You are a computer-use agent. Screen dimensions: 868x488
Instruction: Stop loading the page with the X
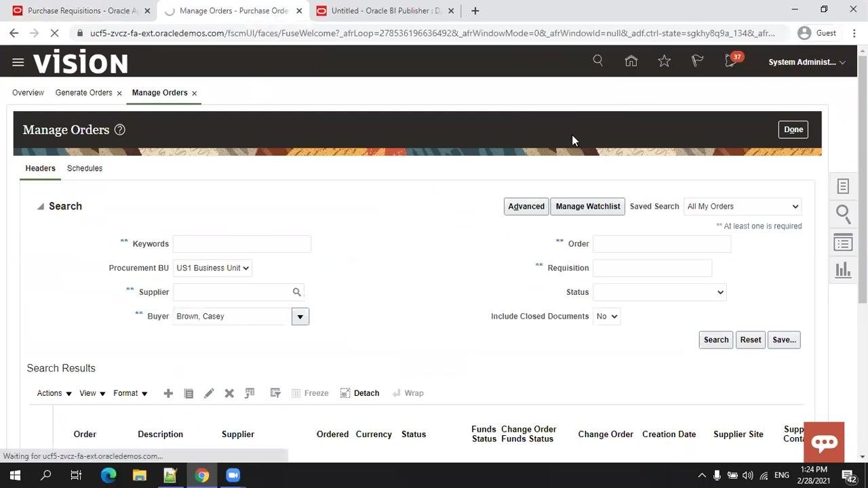click(56, 33)
